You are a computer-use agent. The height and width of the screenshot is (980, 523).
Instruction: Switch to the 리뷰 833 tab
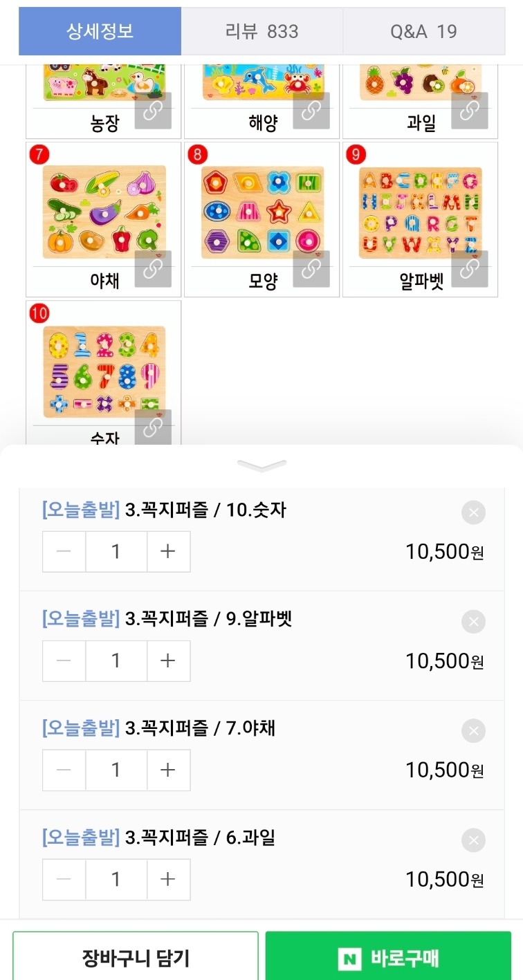coord(261,31)
